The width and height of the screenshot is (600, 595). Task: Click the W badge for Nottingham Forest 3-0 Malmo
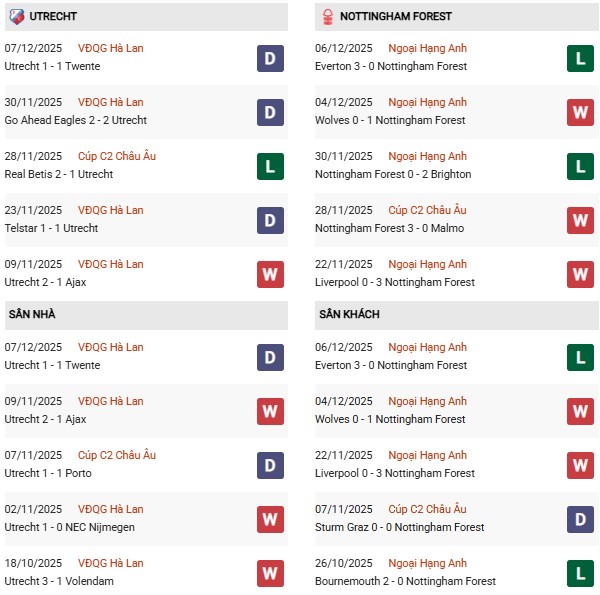point(581,221)
